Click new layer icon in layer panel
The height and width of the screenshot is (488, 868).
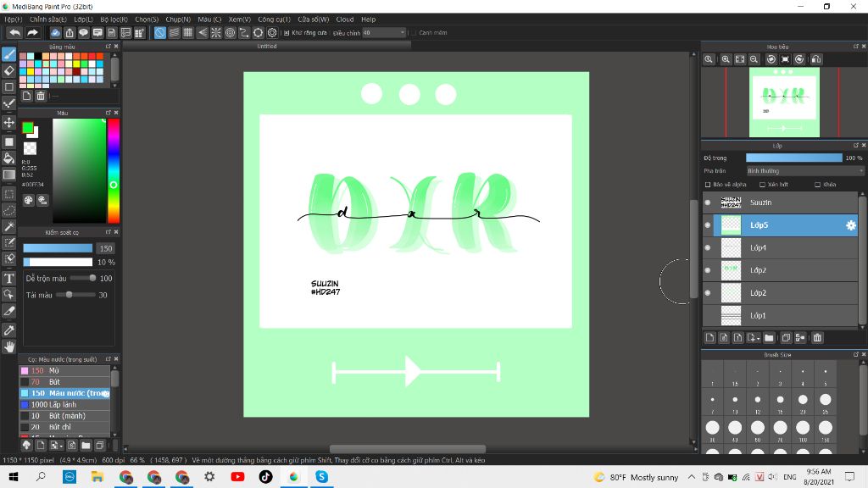tap(710, 337)
